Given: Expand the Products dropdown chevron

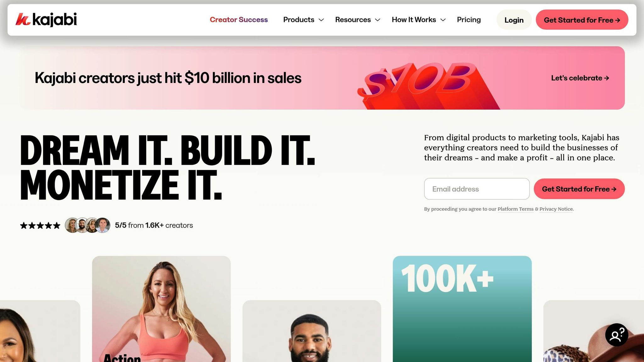Looking at the screenshot, I should [x=321, y=20].
